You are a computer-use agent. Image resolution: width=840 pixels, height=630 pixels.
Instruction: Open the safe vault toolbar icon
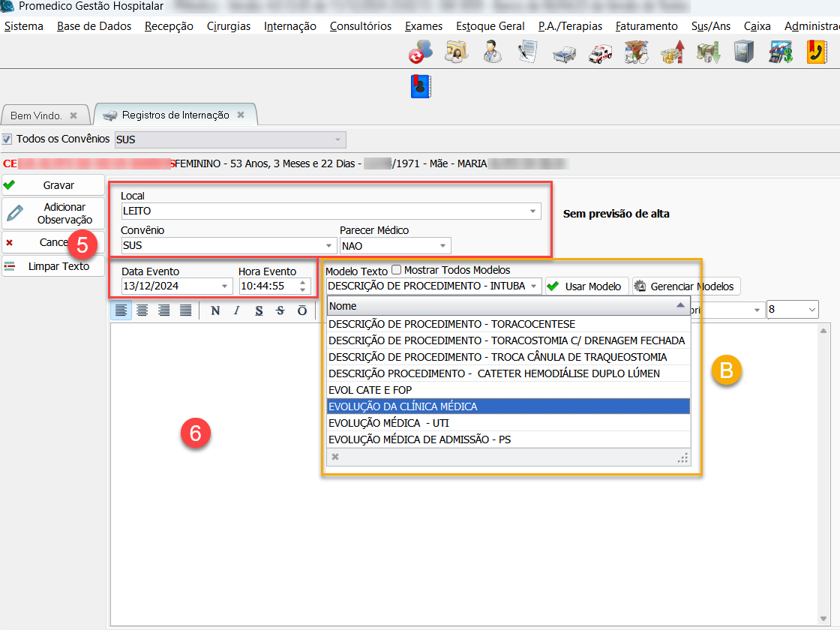[744, 53]
